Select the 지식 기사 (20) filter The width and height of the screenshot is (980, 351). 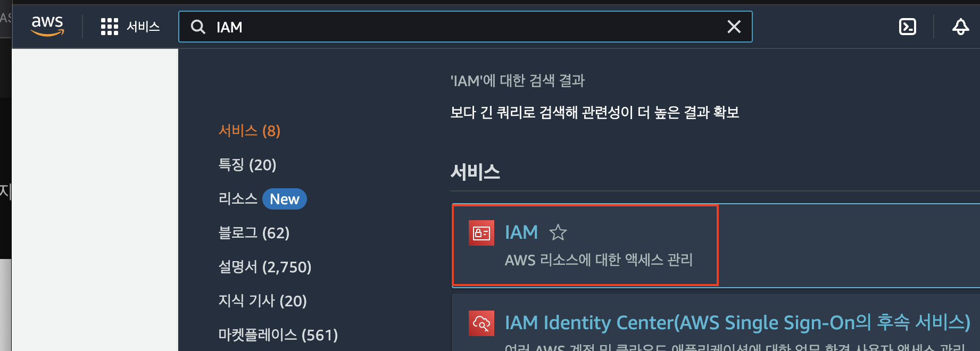pos(263,301)
